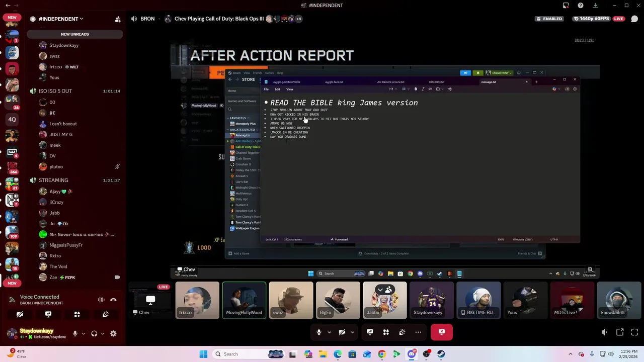Select the MD Is Live ! participant tile
The image size is (644, 362).
pos(572,301)
